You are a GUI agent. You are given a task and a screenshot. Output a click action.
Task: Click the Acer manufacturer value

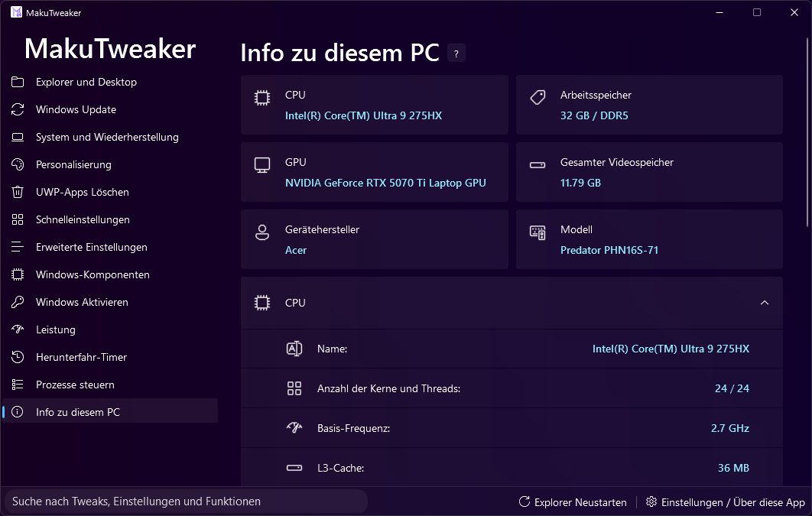pos(296,250)
